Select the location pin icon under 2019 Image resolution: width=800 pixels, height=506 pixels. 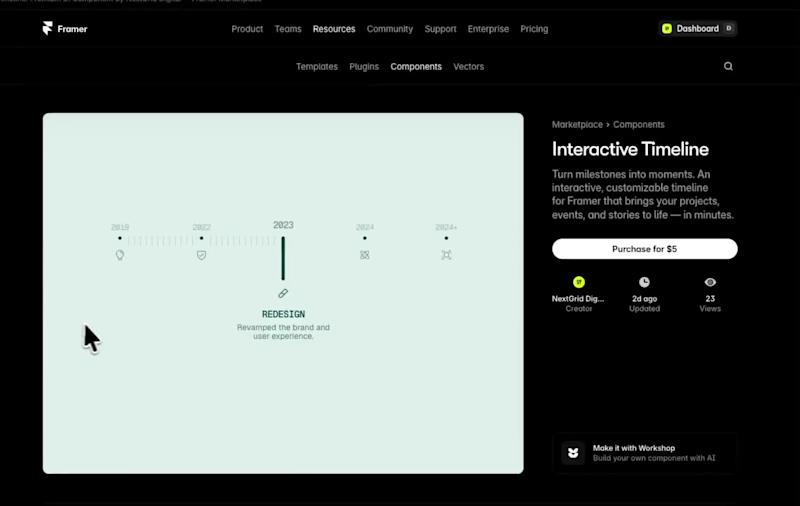click(120, 255)
